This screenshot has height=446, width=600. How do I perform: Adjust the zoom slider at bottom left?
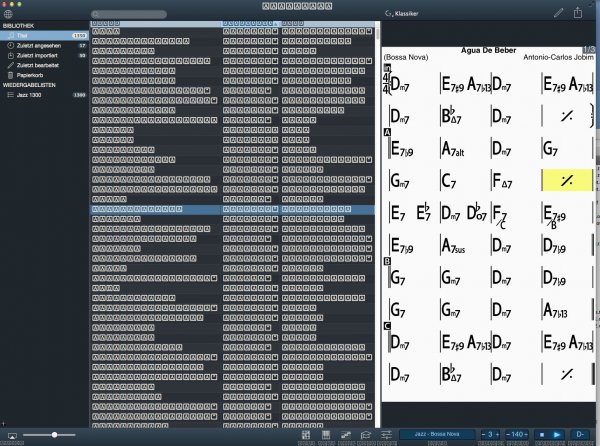click(x=50, y=436)
